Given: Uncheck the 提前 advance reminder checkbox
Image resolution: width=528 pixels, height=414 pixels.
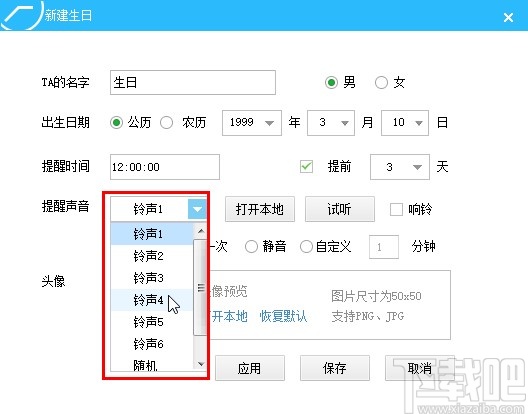Looking at the screenshot, I should tap(306, 166).
